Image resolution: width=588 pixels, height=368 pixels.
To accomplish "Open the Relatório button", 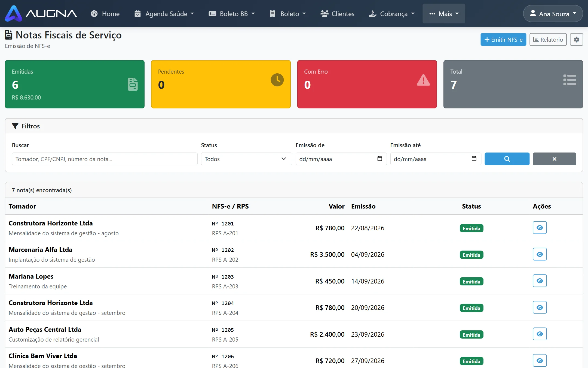I will [548, 40].
